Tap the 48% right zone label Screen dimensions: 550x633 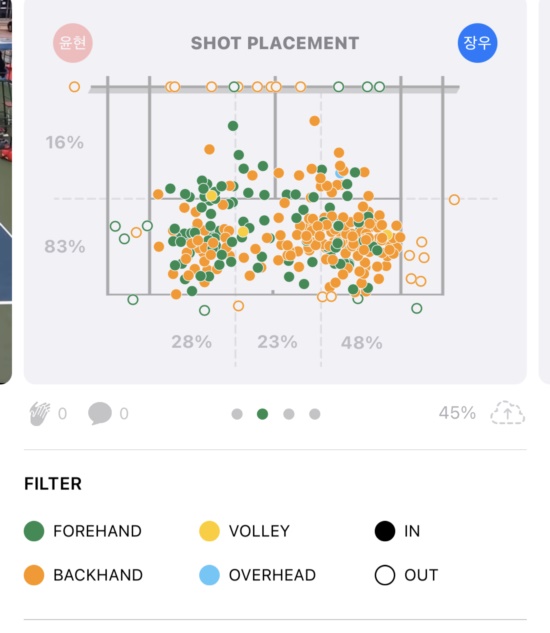(x=362, y=343)
